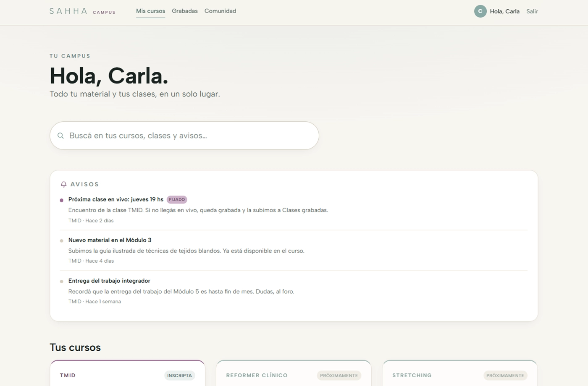588x386 pixels.
Task: Click the INSCRIPTA badge on TMID card
Action: point(179,376)
